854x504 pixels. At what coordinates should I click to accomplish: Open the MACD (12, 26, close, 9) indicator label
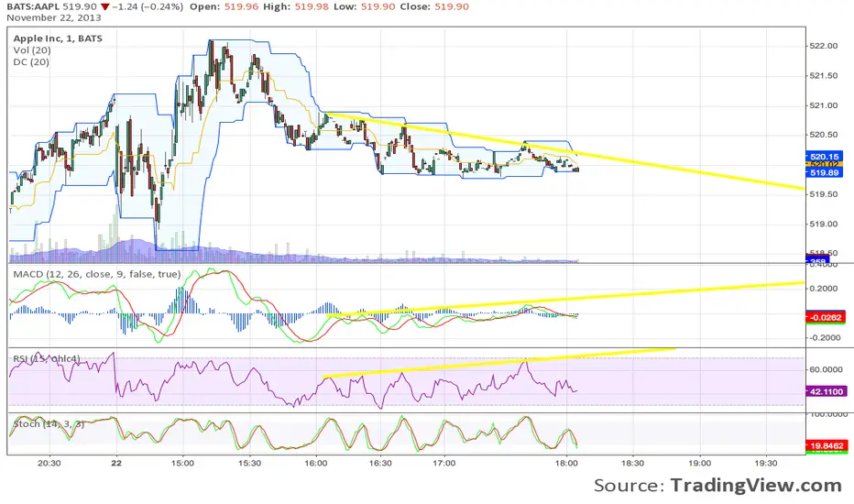point(97,274)
